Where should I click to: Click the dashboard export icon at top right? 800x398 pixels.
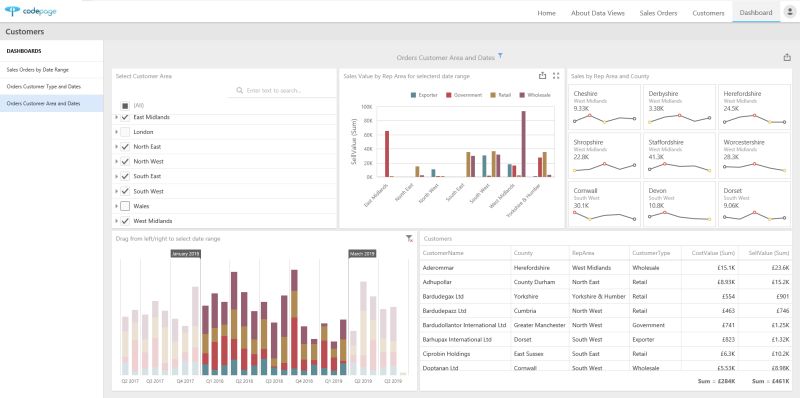pyautogui.click(x=787, y=58)
